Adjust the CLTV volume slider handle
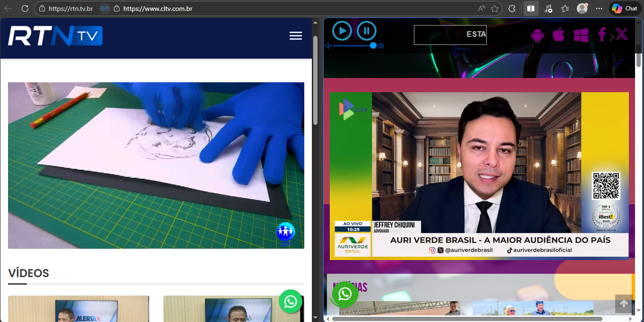The height and width of the screenshot is (322, 644). (x=373, y=45)
